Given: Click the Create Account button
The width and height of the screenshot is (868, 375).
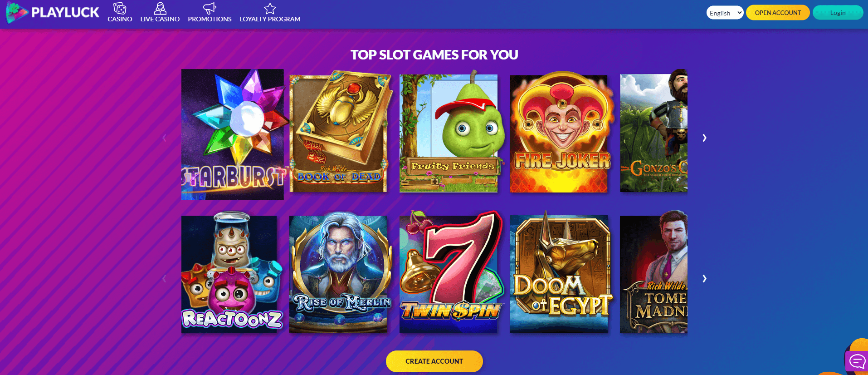Looking at the screenshot, I should (x=434, y=361).
